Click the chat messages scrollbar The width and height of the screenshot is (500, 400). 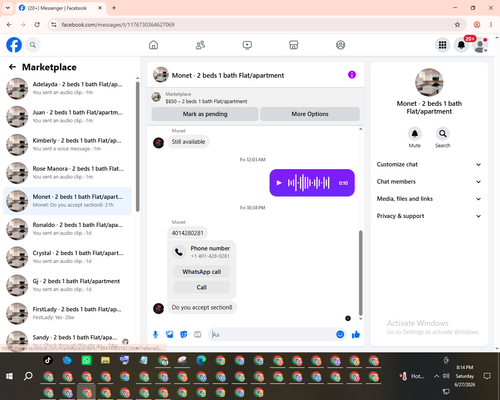(x=360, y=273)
